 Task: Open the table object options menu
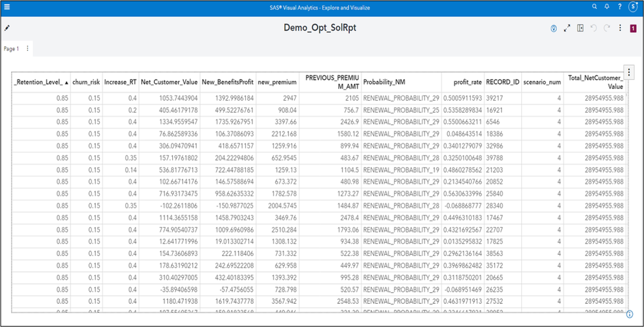(629, 72)
